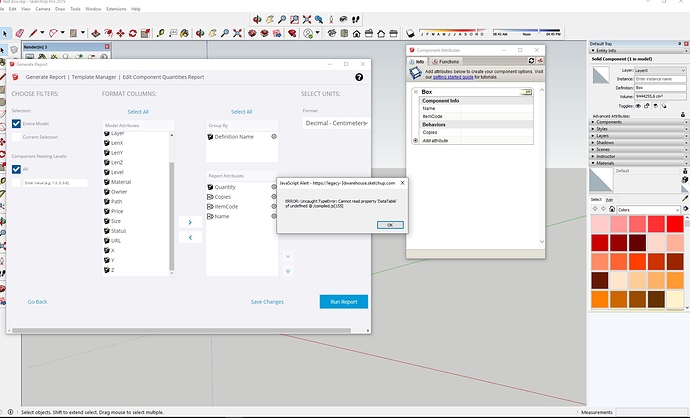Pick the light pink color swatch
Image resolution: width=690 pixels, height=418 pixels.
tap(600, 224)
